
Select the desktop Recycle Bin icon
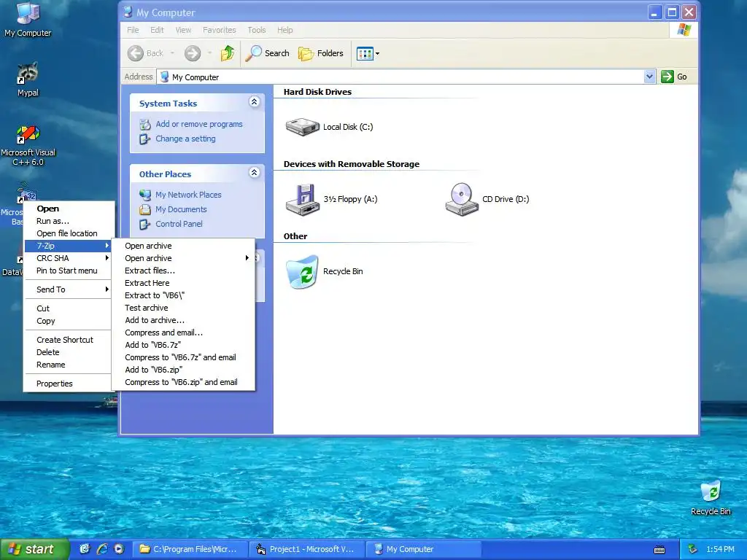(711, 497)
